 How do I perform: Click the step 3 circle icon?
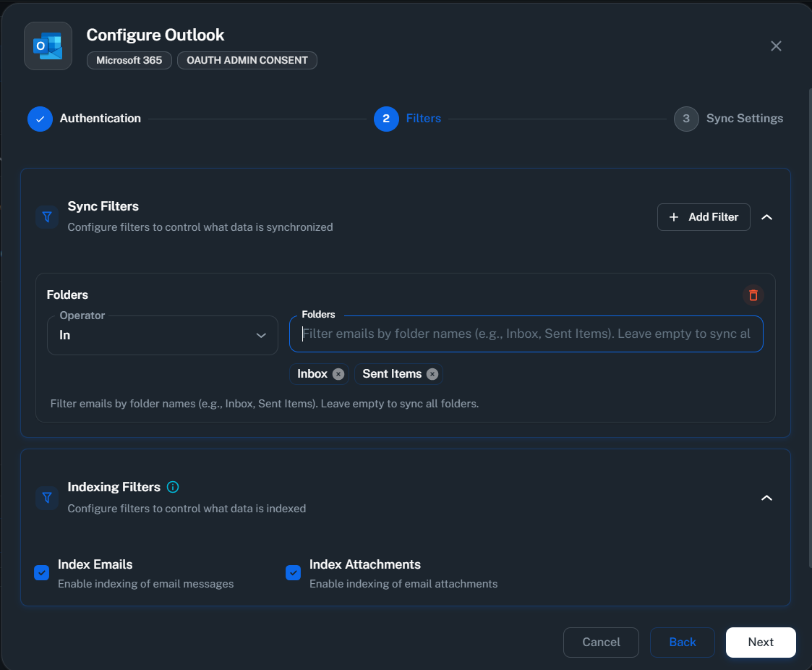tap(685, 119)
